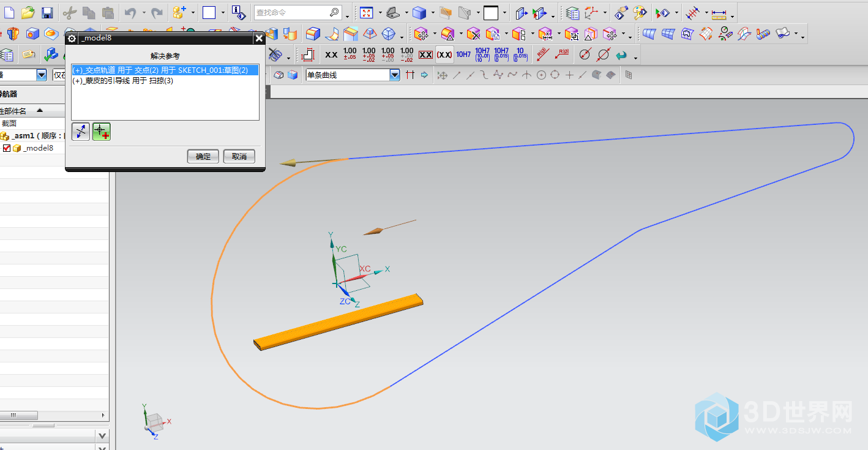Click the infer dimension icon with red bracket
868x450 pixels.
coord(309,55)
